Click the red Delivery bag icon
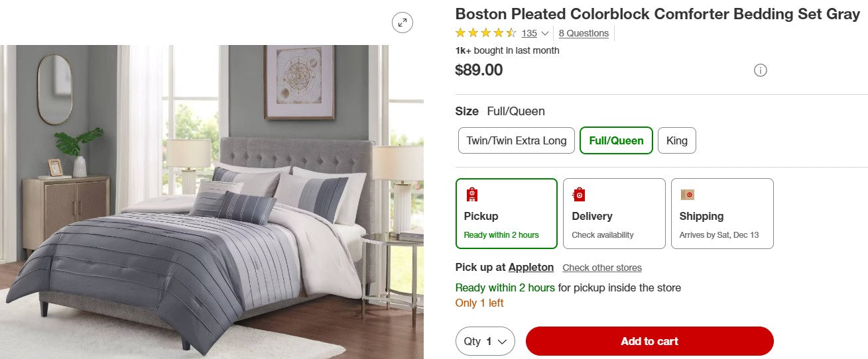Viewport: 868px width, 359px height. (x=579, y=194)
